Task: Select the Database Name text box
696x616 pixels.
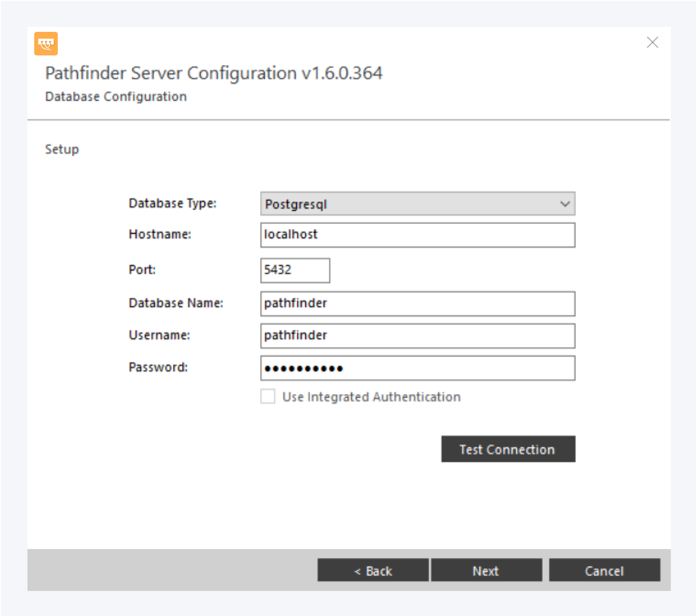Action: click(417, 303)
